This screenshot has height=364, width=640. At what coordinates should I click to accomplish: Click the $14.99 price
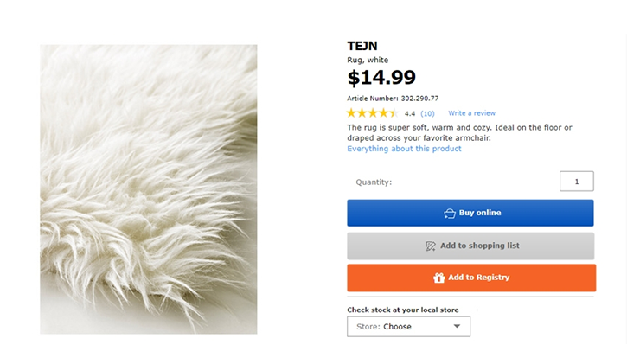(x=381, y=78)
